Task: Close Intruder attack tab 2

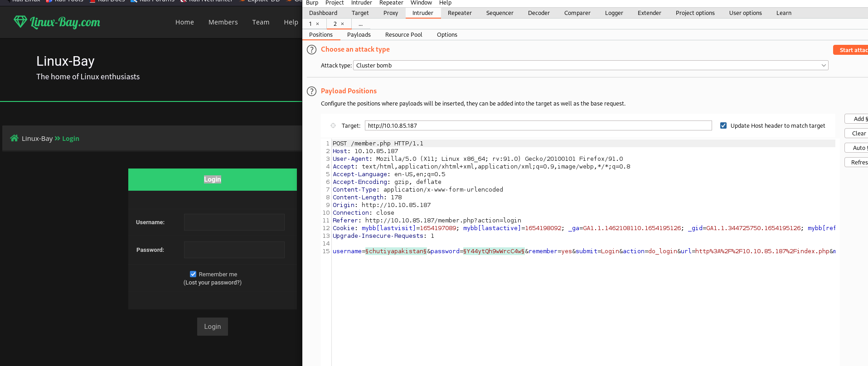Action: pyautogui.click(x=343, y=24)
